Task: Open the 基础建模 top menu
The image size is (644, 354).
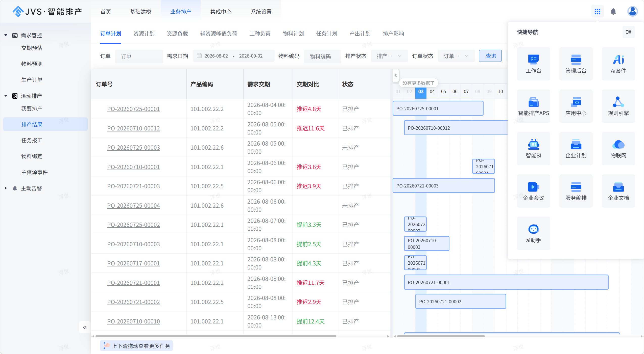Action: [x=140, y=12]
